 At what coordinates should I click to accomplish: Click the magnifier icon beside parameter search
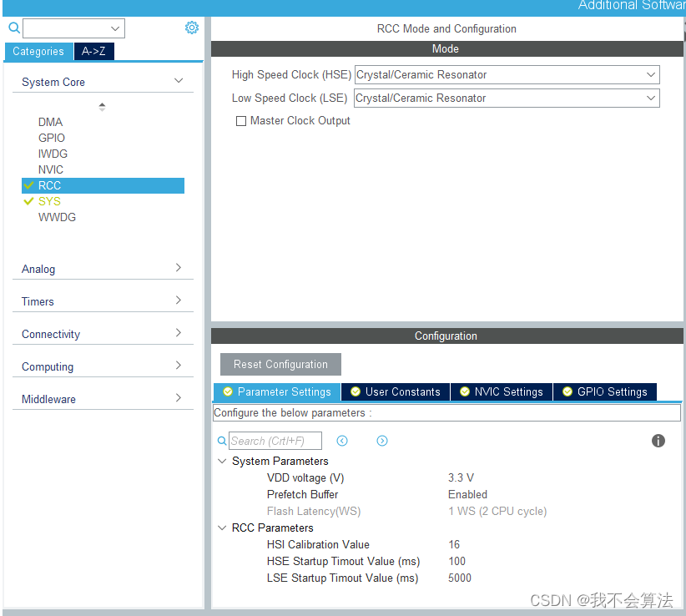click(x=222, y=441)
